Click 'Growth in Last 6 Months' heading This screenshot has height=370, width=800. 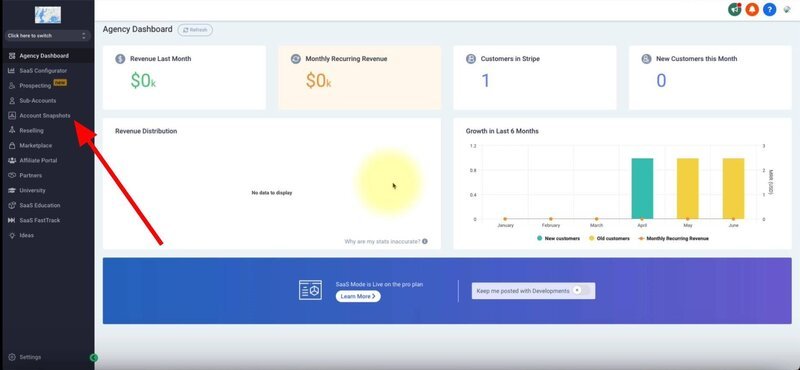coord(502,131)
